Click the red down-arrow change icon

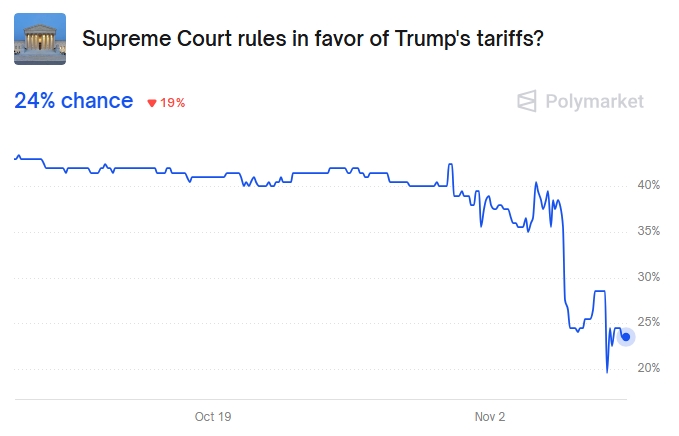click(152, 103)
